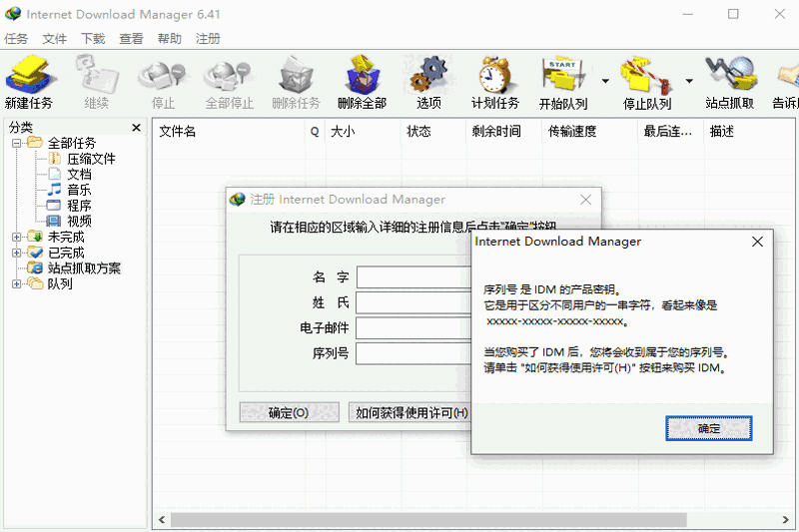Select 压缩文件 category in tree
Viewport: 799px width, 532px height.
(x=91, y=159)
